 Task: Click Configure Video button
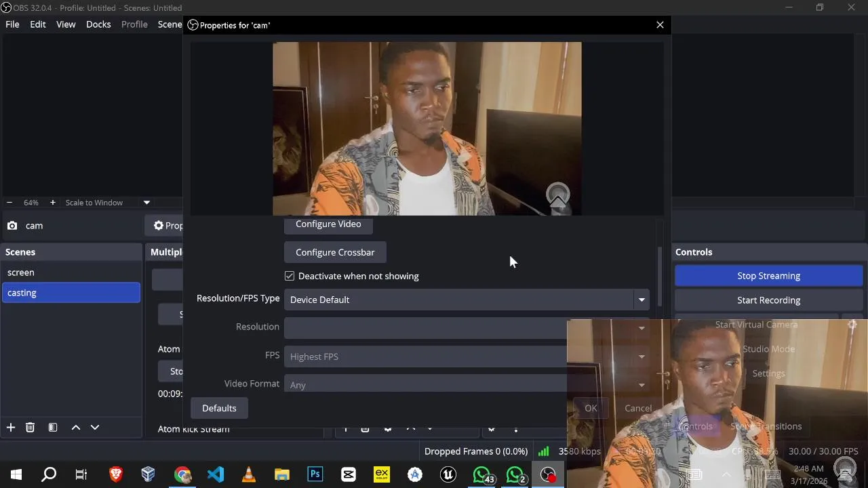[328, 224]
